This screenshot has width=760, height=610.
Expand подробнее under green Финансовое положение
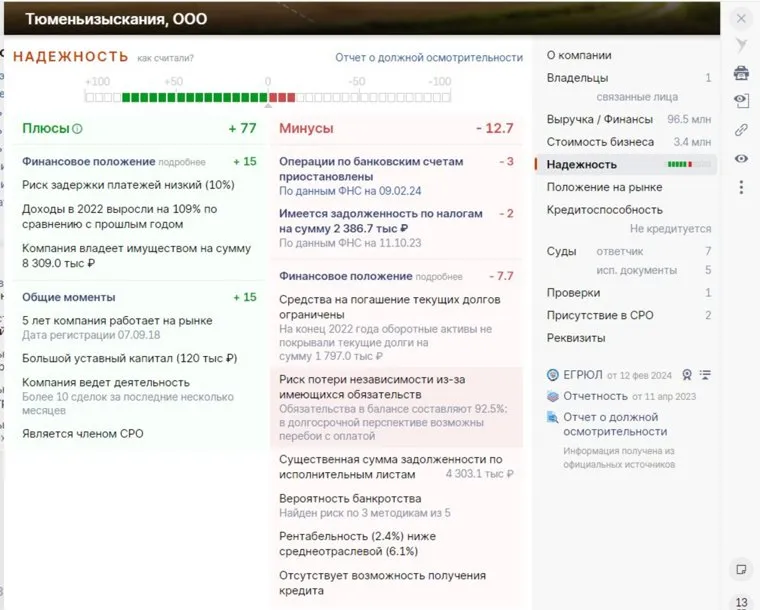pyautogui.click(x=181, y=162)
